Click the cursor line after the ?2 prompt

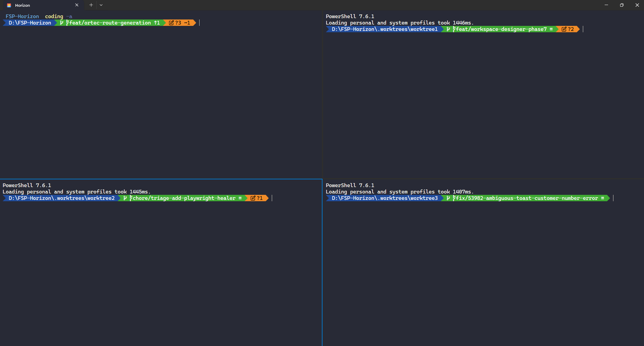click(x=583, y=29)
